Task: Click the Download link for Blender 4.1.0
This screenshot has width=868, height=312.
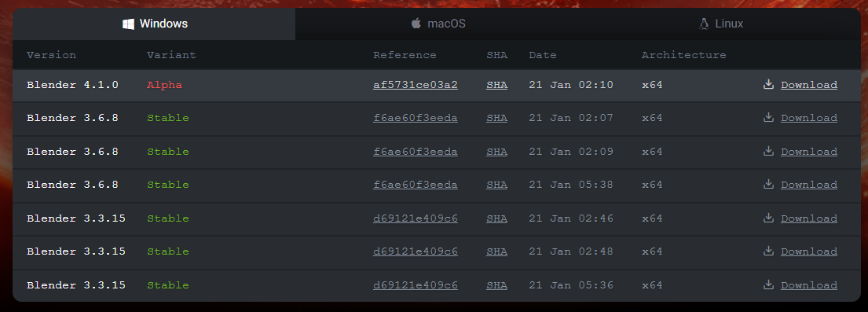Action: coord(809,85)
